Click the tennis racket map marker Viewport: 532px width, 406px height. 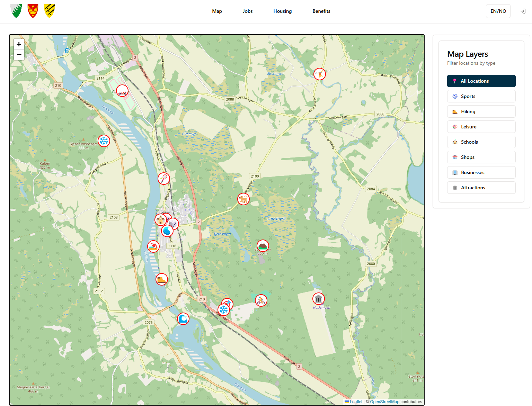click(163, 179)
